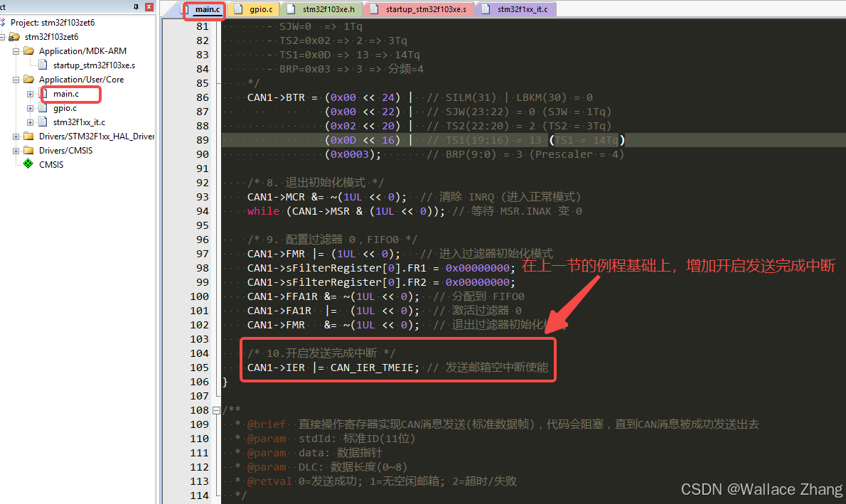Click the Drivers/STM32F1xx_HAL_Driver folder icon
Viewport: 846px width, 504px height.
pos(28,136)
